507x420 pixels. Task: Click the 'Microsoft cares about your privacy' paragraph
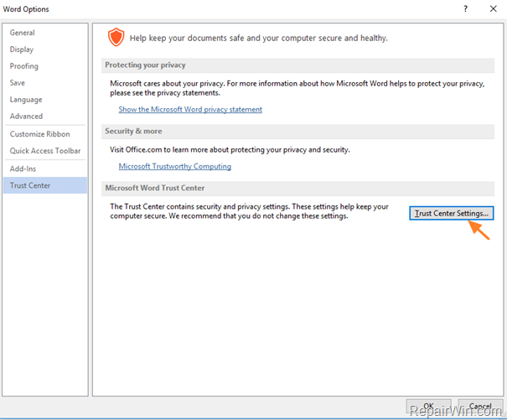[x=297, y=88]
